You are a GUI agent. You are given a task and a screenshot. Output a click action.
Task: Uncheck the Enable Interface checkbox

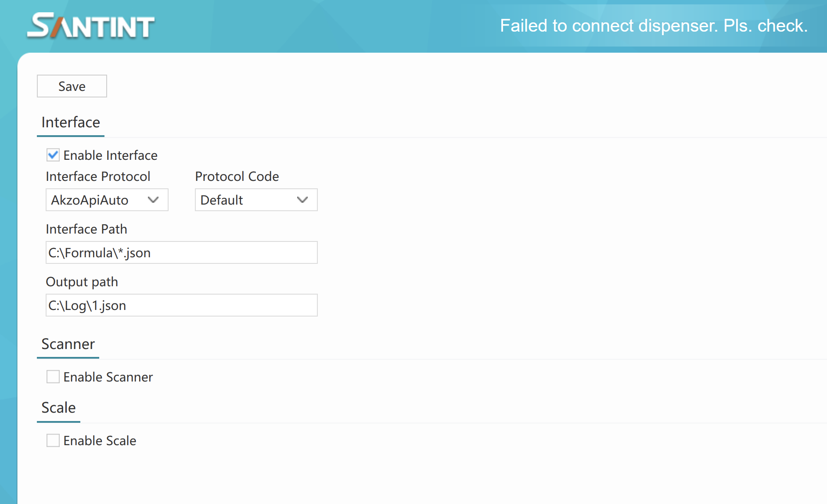pos(53,155)
